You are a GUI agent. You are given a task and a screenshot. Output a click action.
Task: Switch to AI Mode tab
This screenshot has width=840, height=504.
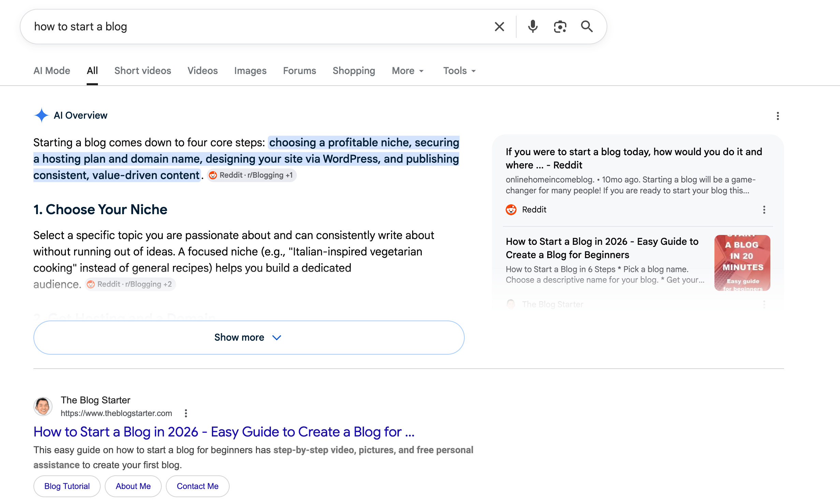(x=52, y=71)
